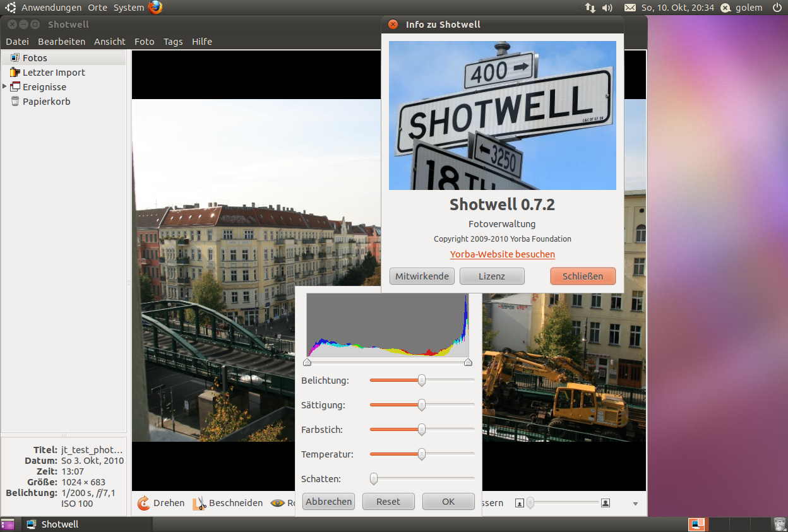Open the mail envelope indicator

(x=630, y=8)
